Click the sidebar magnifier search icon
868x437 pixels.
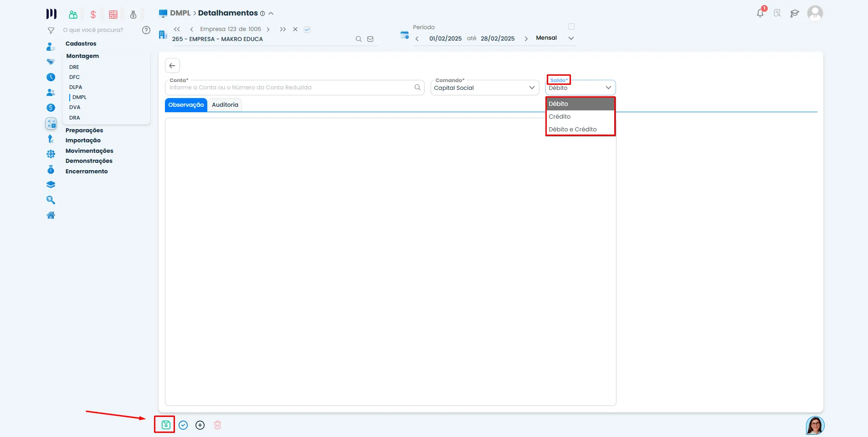[x=51, y=200]
